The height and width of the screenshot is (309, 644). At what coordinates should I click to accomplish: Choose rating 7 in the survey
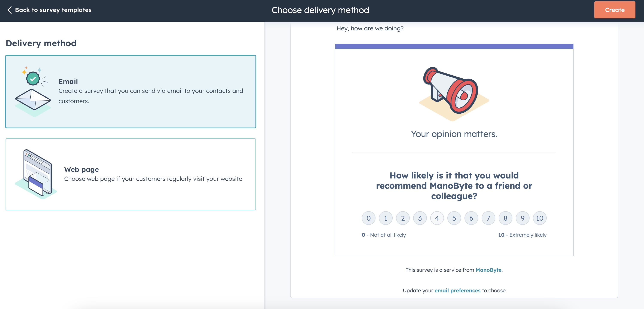(488, 218)
